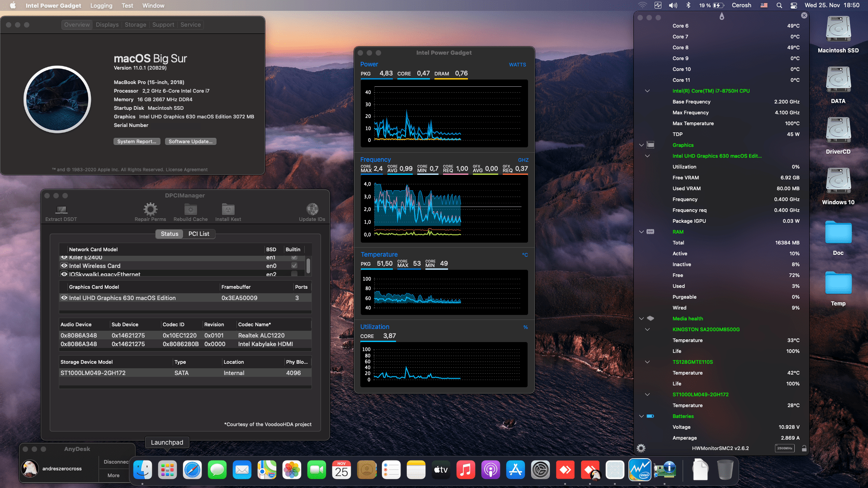
Task: Collapse the RAM section chevron
Action: click(641, 232)
